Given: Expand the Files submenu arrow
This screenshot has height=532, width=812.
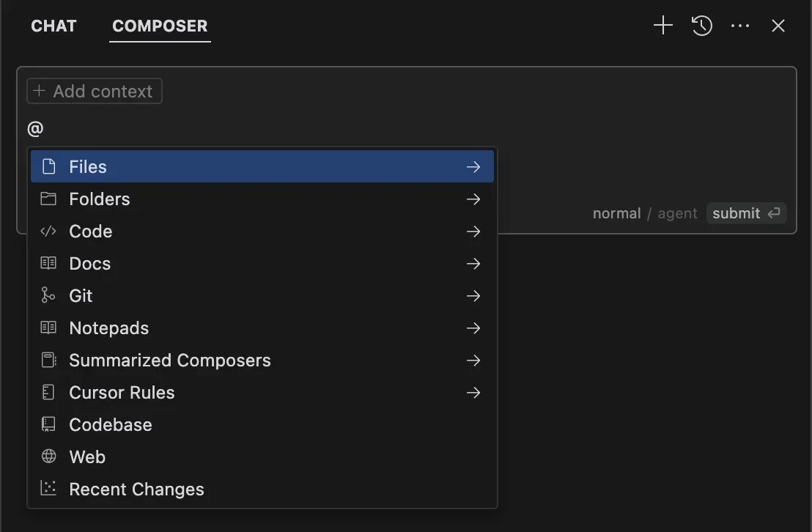Looking at the screenshot, I should click(473, 166).
